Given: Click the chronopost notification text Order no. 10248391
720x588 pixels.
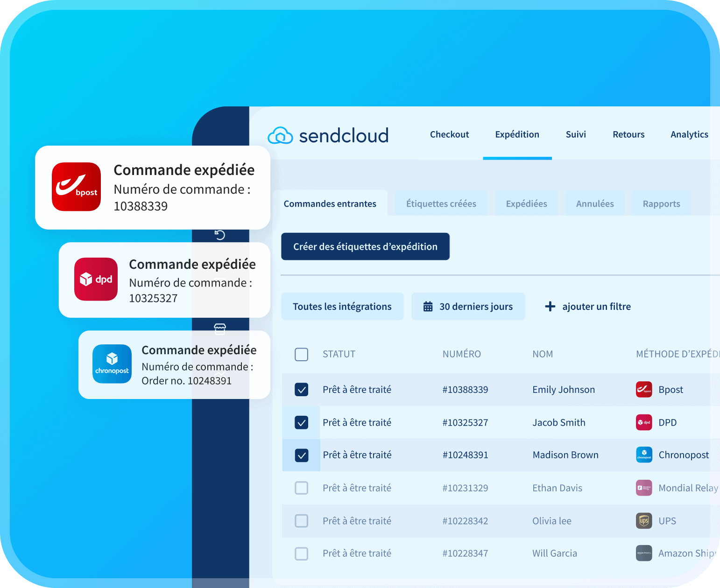Looking at the screenshot, I should point(186,381).
